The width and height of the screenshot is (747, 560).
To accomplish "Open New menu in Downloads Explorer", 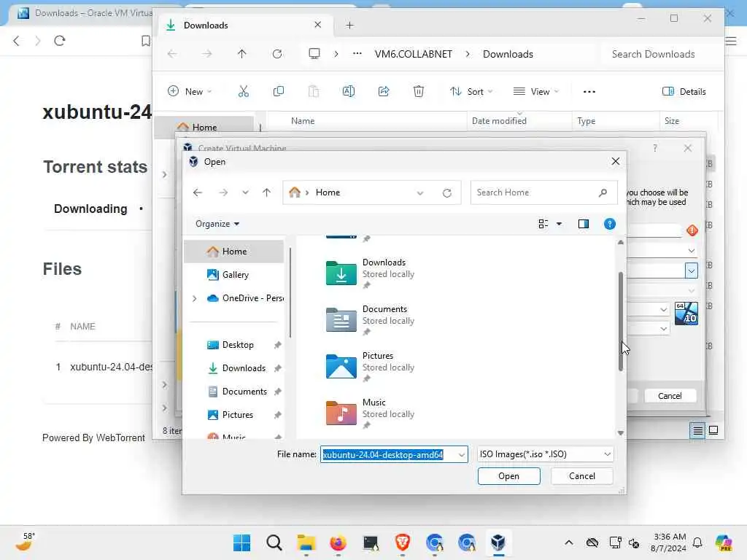I will click(189, 91).
